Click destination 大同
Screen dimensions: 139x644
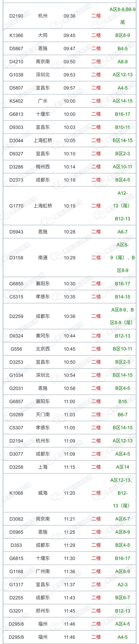point(43,36)
